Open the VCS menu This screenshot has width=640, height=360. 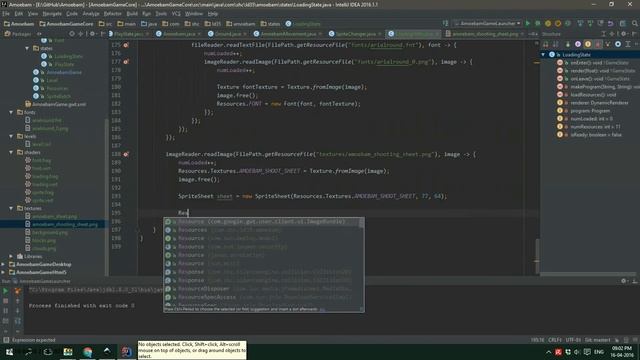pyautogui.click(x=176, y=14)
